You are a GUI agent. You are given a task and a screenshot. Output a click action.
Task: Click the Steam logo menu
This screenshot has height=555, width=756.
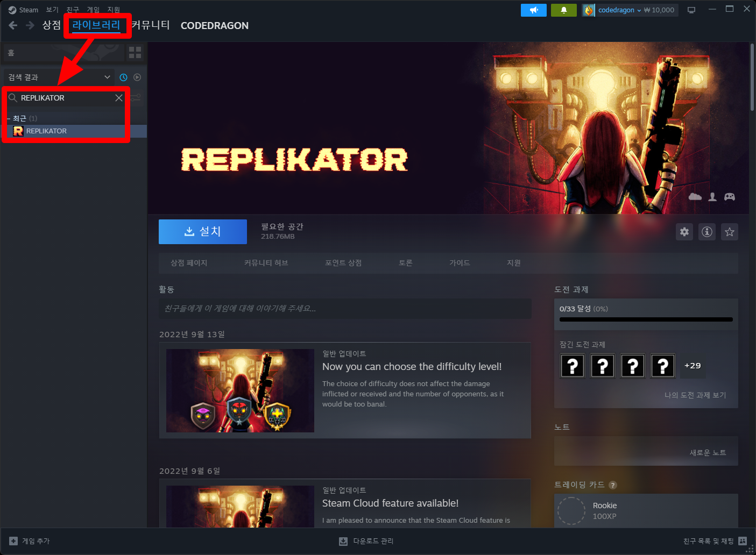click(23, 10)
